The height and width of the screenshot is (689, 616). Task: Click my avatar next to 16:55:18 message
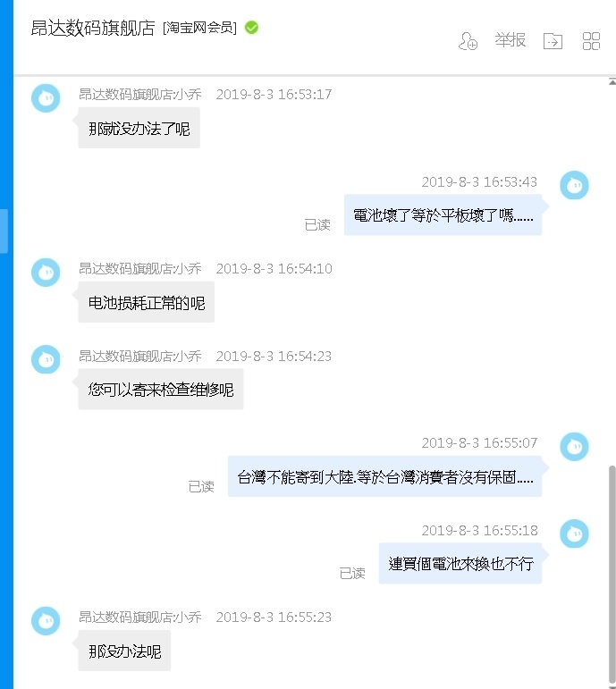click(x=574, y=534)
